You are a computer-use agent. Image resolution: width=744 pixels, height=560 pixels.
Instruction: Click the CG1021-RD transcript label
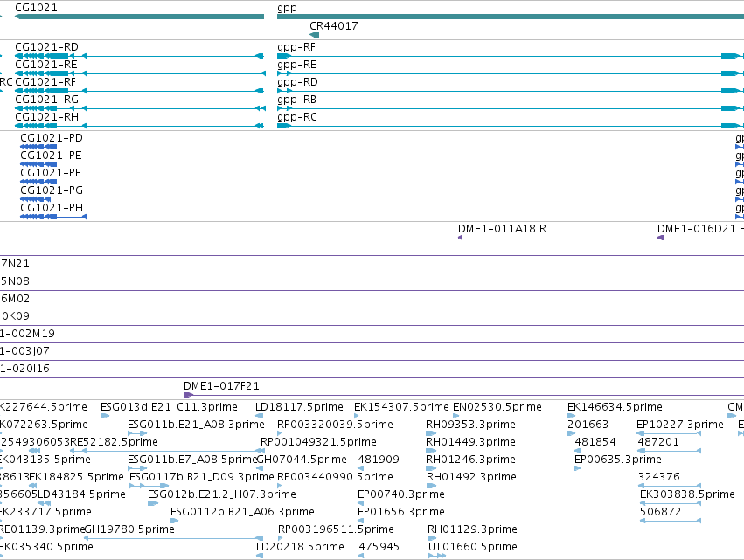point(46,47)
